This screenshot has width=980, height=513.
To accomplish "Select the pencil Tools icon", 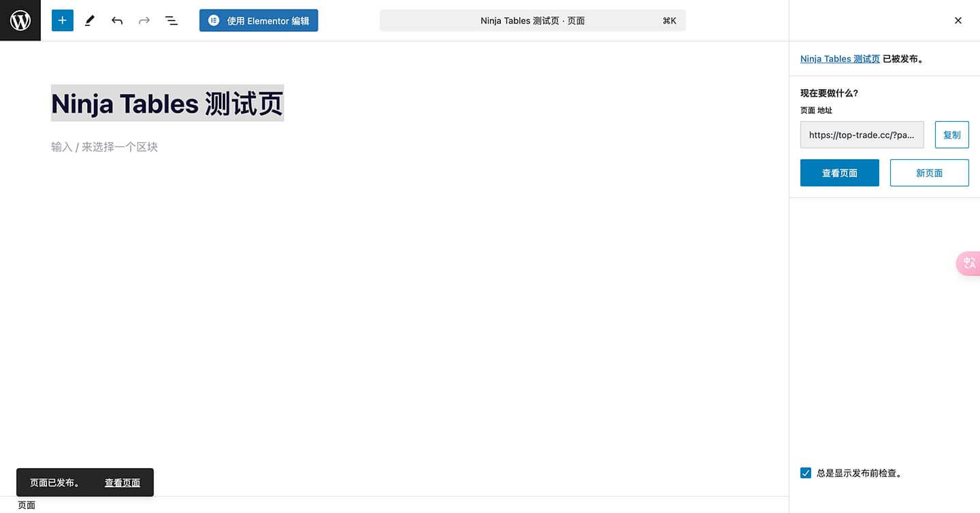I will click(89, 20).
